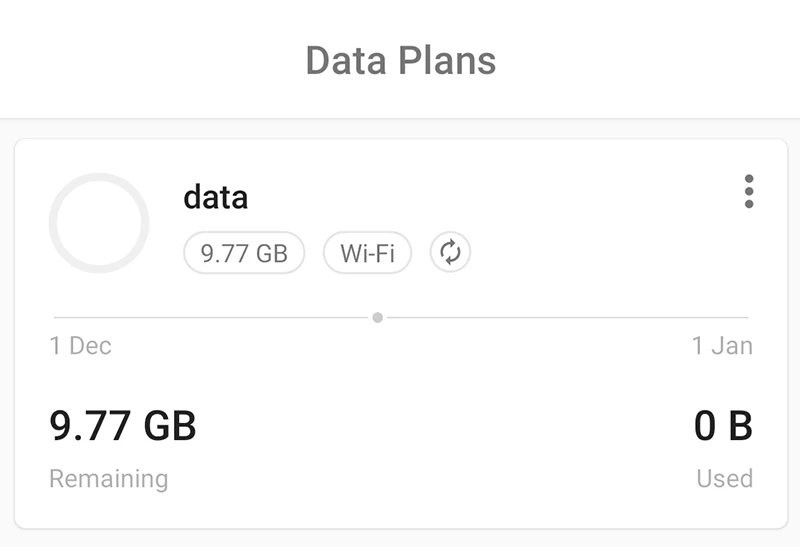Image resolution: width=800 pixels, height=547 pixels.
Task: Tap the large 9.77 GB remaining value
Action: pos(123,426)
